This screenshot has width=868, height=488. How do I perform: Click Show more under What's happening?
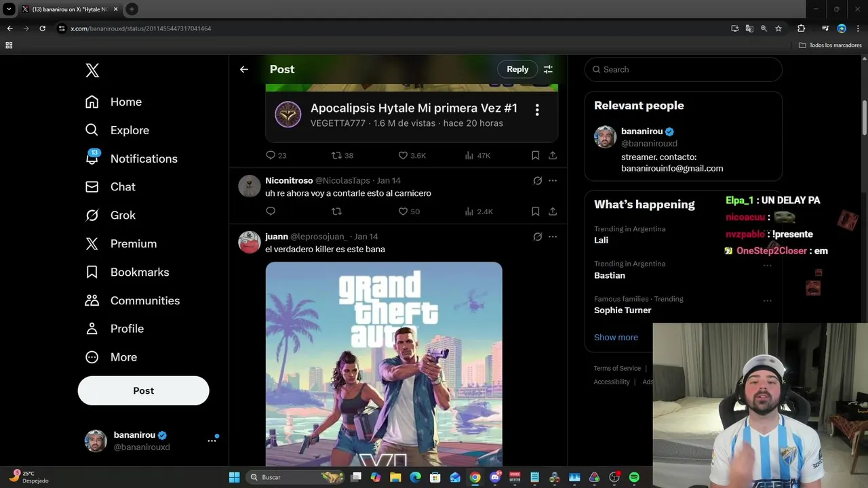pyautogui.click(x=616, y=337)
